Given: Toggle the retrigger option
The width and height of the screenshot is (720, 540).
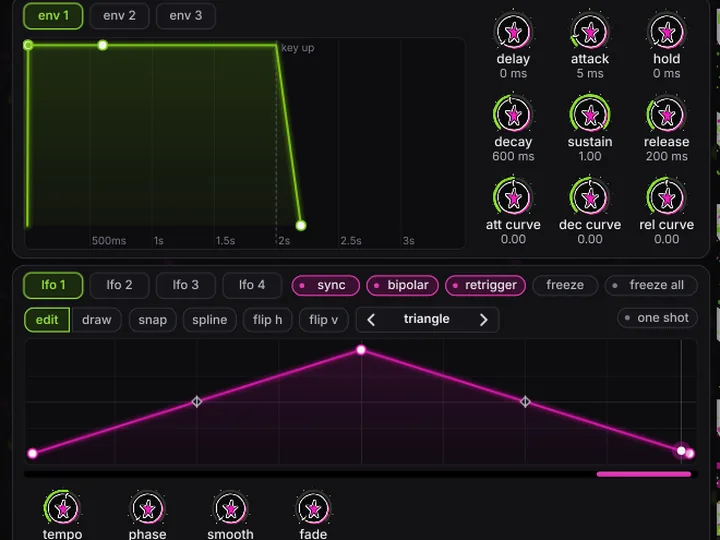Looking at the screenshot, I should pos(485,285).
